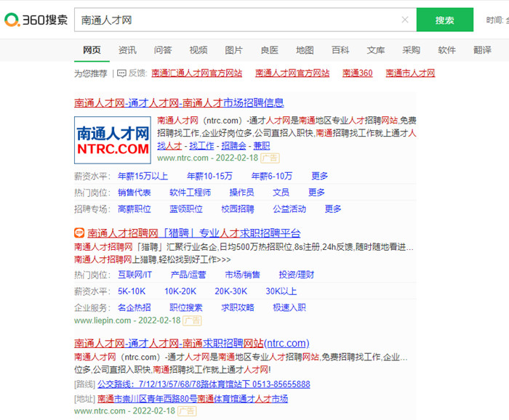Switch to the 网页 tab

[92, 50]
